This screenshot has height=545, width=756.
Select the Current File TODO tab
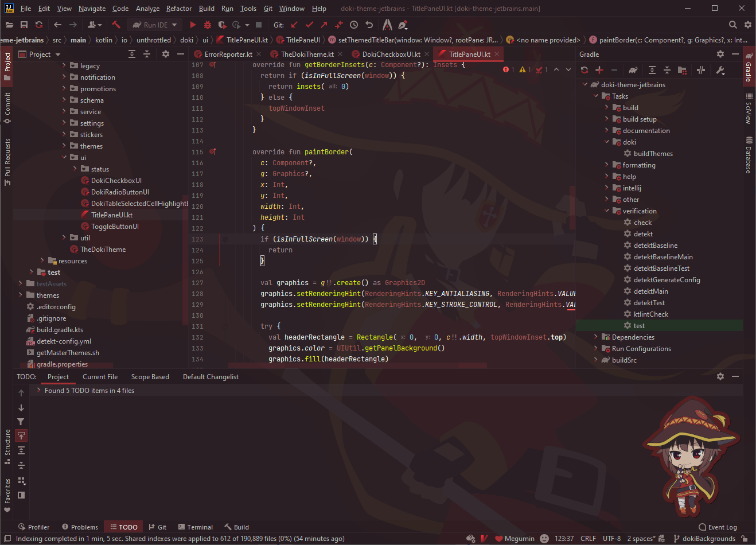pyautogui.click(x=100, y=377)
